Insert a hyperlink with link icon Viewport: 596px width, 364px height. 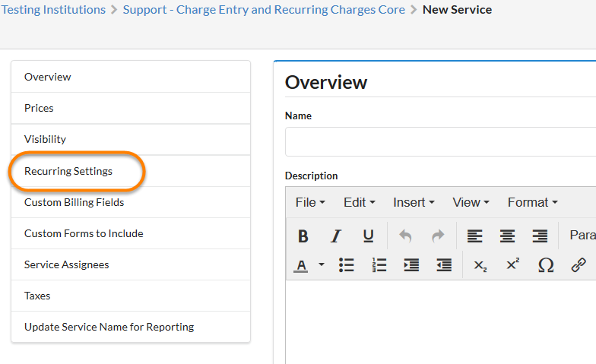pyautogui.click(x=579, y=265)
